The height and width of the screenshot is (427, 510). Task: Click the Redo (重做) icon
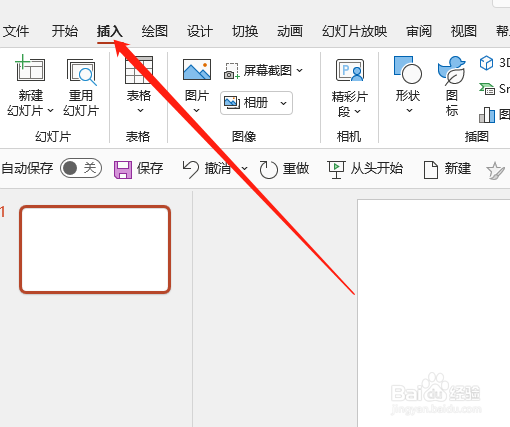[268, 169]
